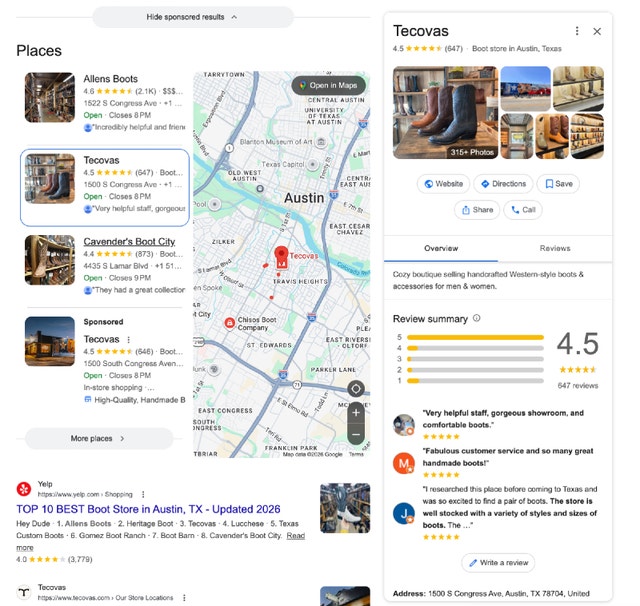Select the Allens Boots place title

coord(111,79)
